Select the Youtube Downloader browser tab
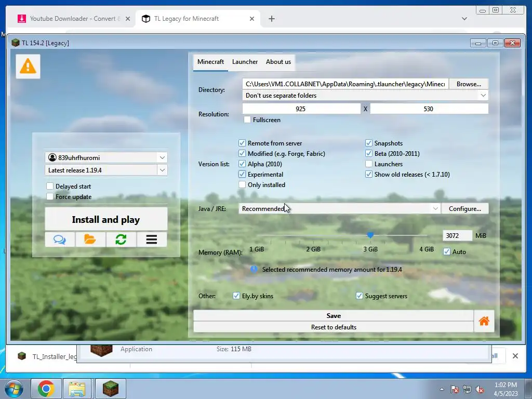 tap(74, 19)
